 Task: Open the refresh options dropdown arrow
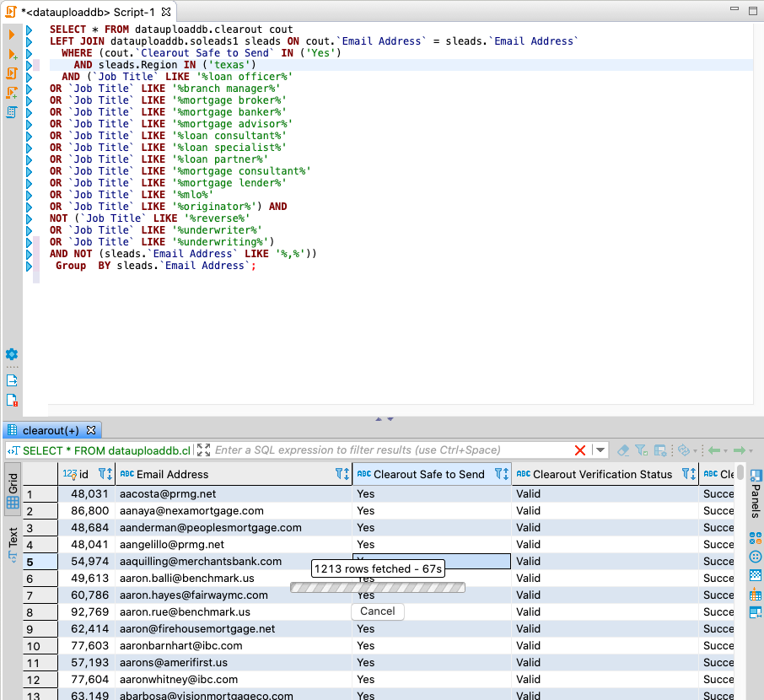(697, 451)
